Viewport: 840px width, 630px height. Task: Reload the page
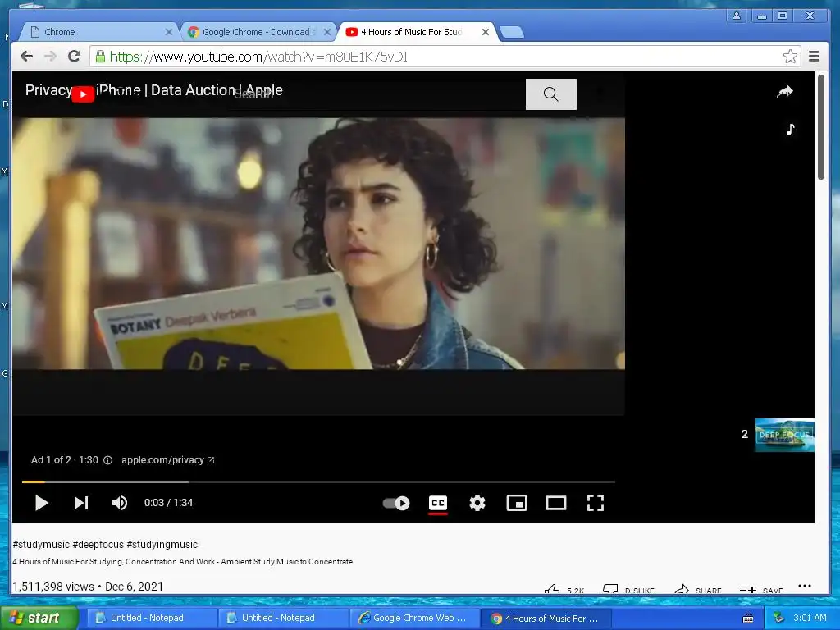(75, 57)
